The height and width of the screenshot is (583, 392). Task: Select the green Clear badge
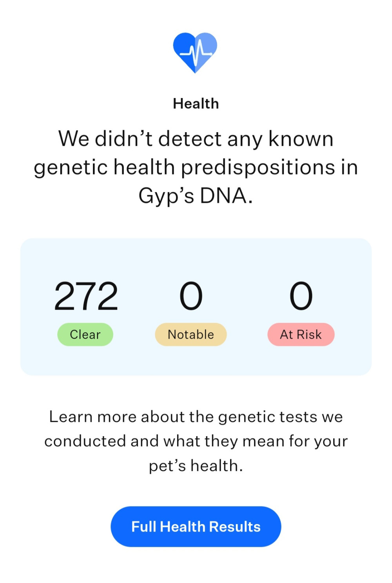click(85, 334)
